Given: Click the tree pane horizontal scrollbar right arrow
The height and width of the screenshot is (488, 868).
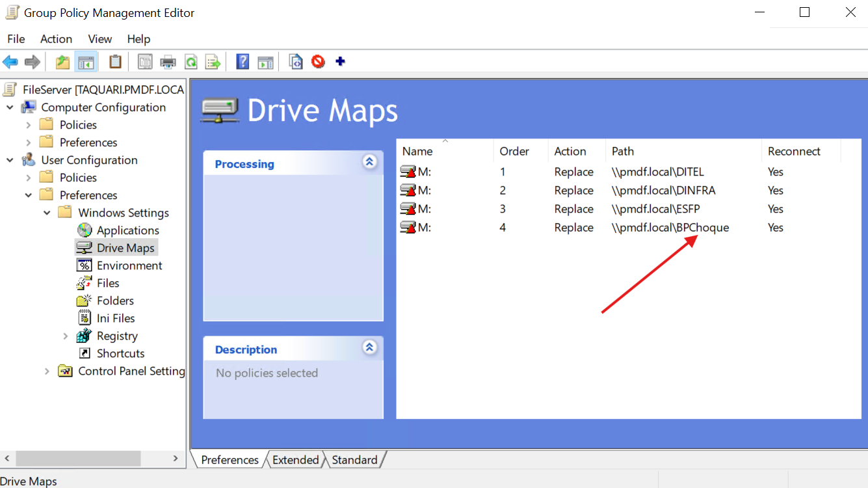Looking at the screenshot, I should click(x=176, y=459).
